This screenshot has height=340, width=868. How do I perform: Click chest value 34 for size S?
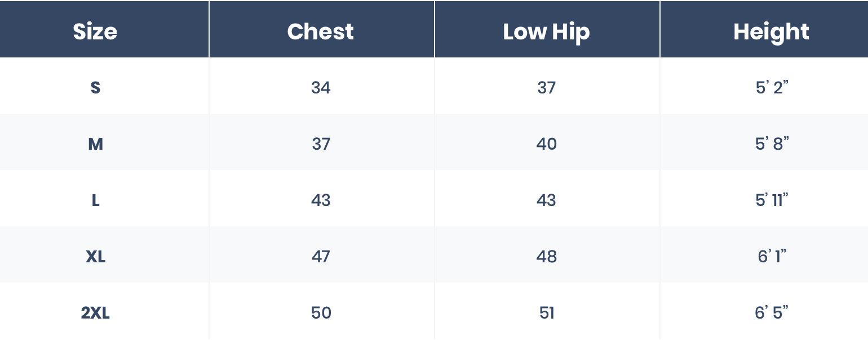click(x=321, y=88)
